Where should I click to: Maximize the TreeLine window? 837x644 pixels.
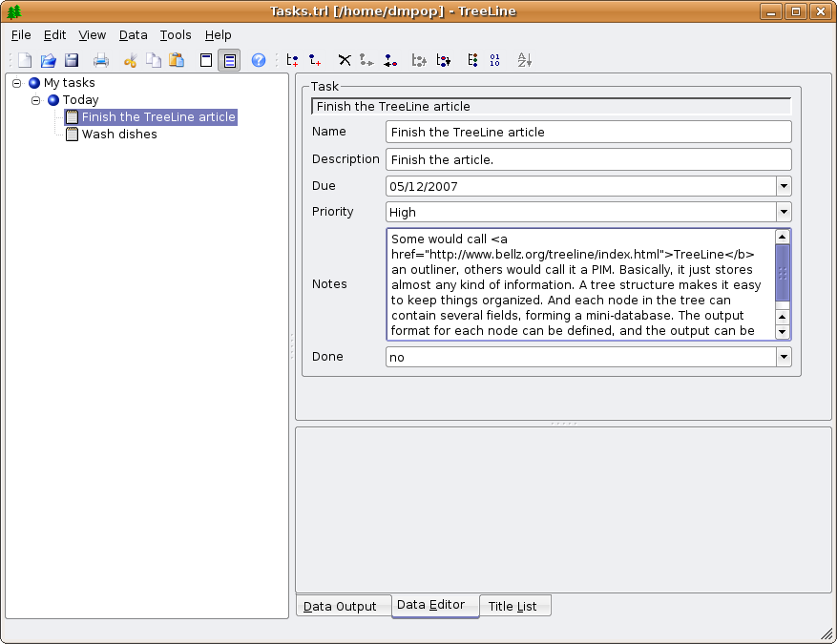tap(795, 11)
